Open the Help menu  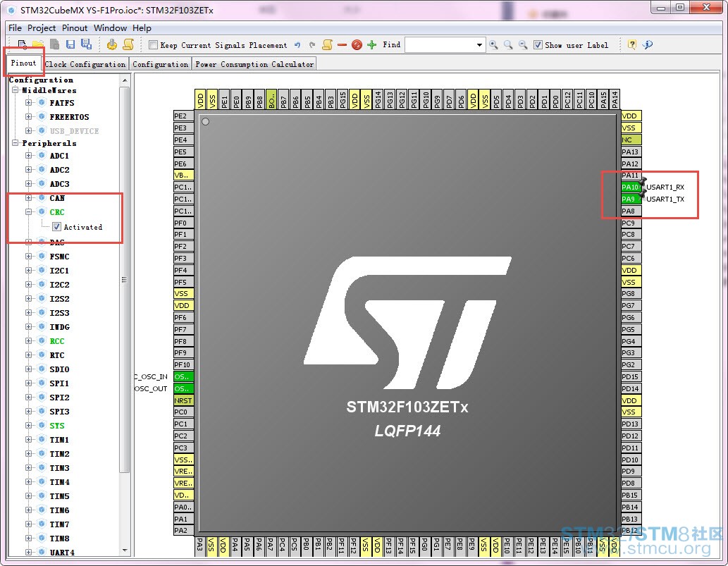pos(142,28)
